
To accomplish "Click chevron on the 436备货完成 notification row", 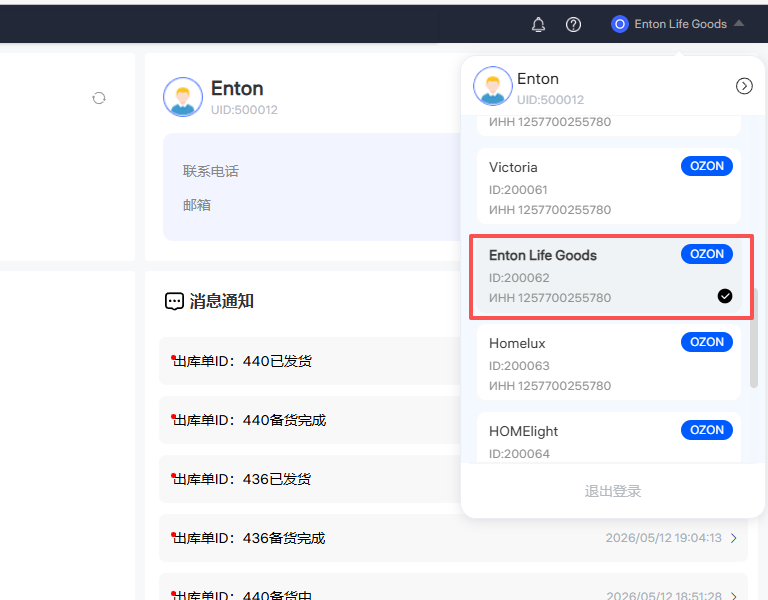I will pos(734,538).
